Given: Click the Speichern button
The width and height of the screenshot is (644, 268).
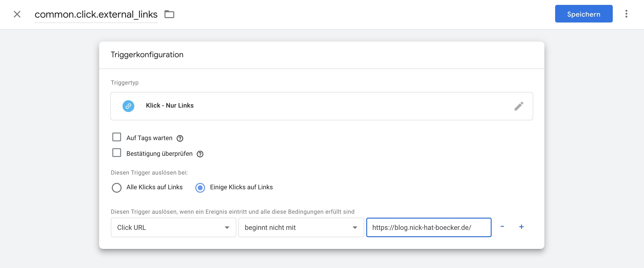Looking at the screenshot, I should (x=584, y=14).
